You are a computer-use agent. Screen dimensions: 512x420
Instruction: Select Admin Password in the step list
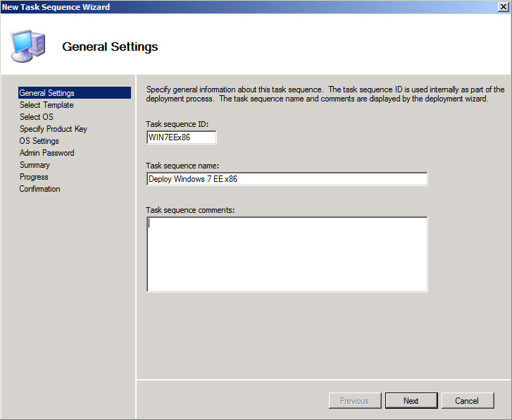(x=46, y=153)
